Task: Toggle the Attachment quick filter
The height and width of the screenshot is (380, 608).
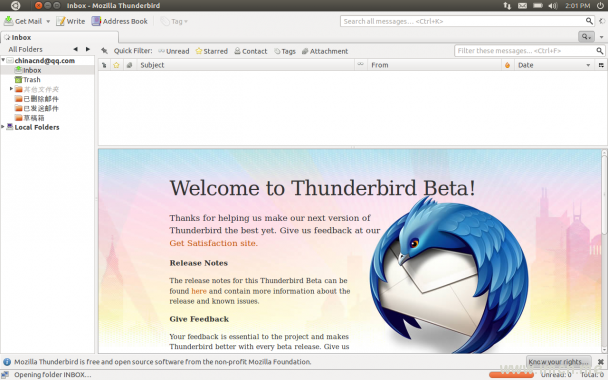Action: 325,51
